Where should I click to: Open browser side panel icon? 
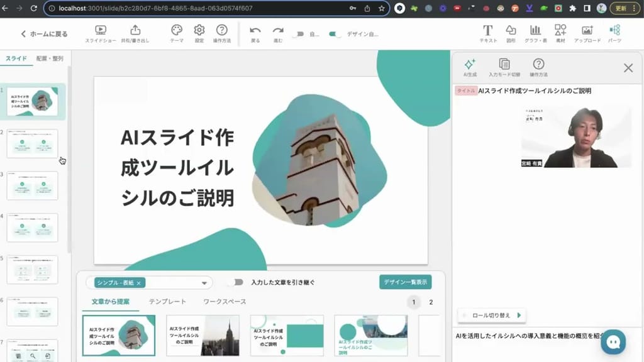coord(587,8)
